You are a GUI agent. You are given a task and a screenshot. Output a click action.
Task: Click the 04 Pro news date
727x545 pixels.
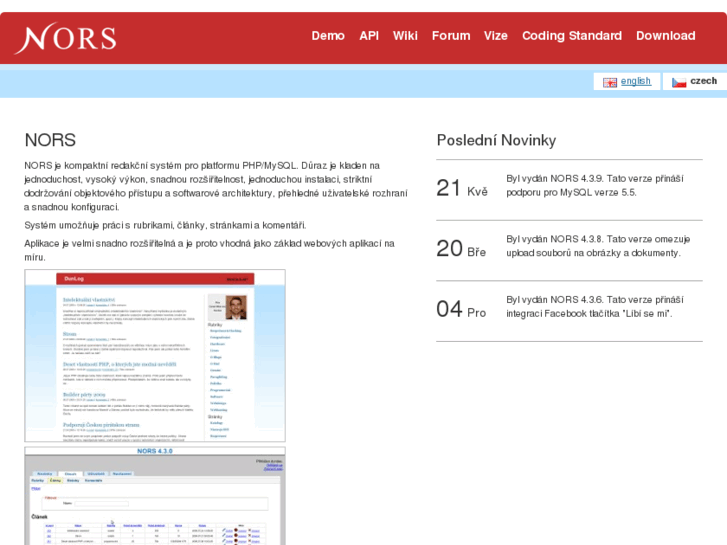point(461,309)
